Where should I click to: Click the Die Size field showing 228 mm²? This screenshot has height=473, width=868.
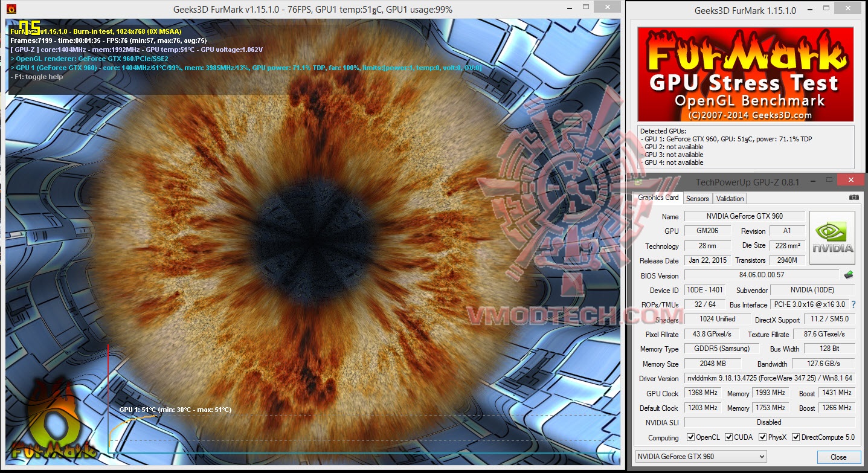(x=787, y=246)
